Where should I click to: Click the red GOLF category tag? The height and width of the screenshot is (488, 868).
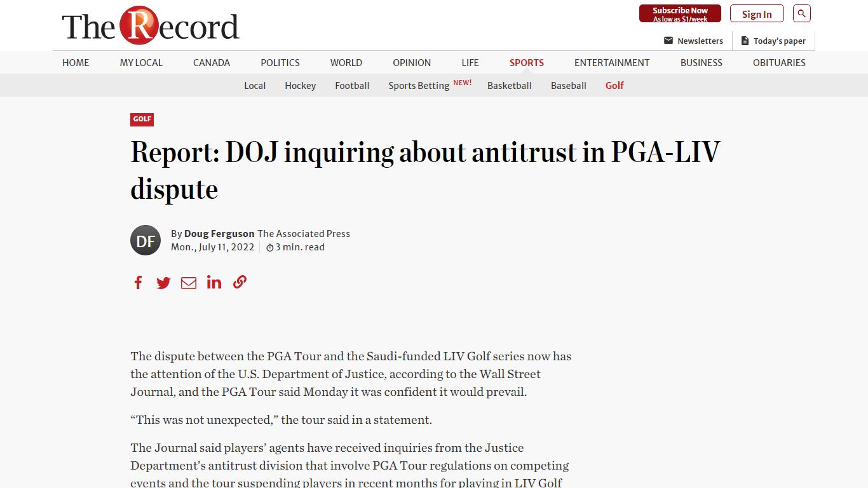click(142, 119)
